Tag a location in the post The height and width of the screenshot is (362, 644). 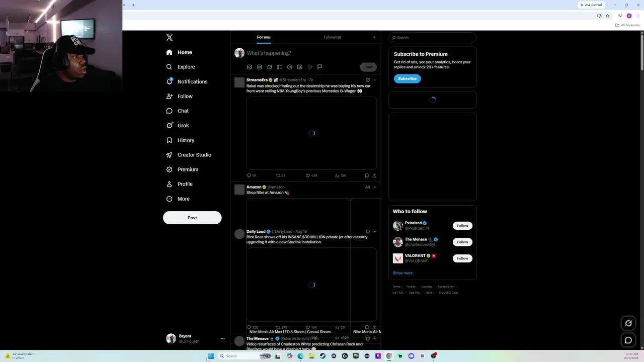point(310,67)
